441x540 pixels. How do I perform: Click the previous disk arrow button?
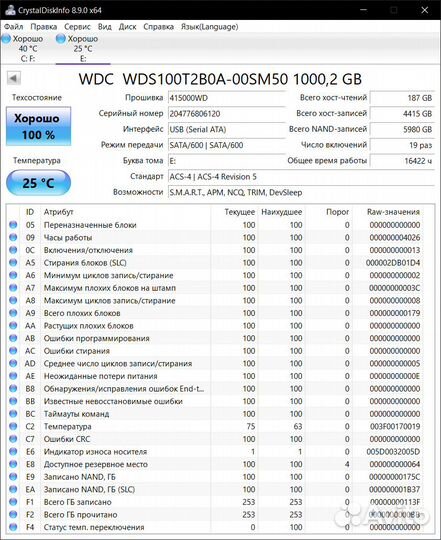point(14,78)
